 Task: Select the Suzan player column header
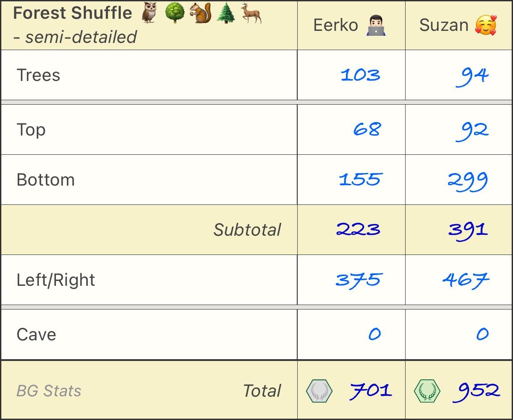444,25
